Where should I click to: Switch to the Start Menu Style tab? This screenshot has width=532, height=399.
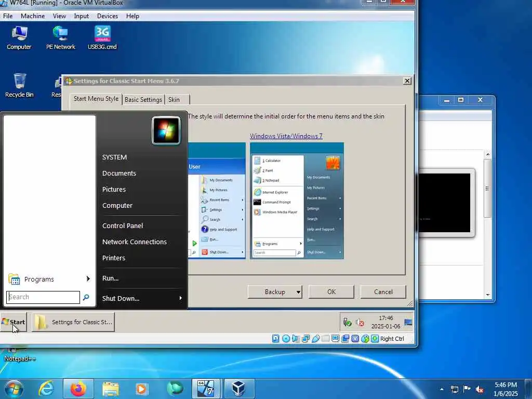point(96,99)
